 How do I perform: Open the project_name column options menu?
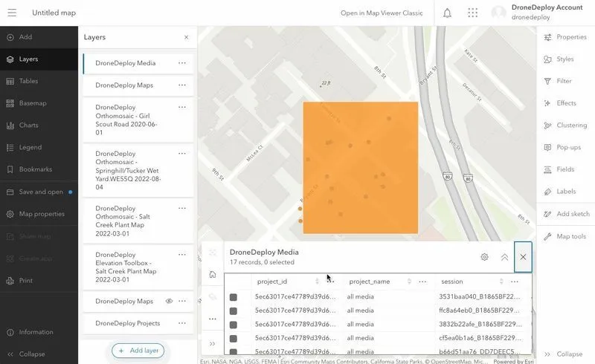pos(422,282)
